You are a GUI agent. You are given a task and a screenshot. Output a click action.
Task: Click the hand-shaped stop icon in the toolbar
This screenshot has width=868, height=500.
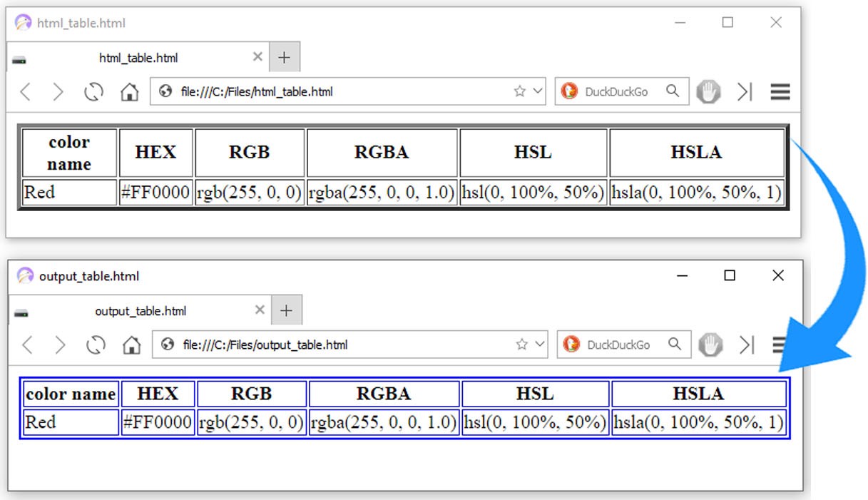pos(708,91)
